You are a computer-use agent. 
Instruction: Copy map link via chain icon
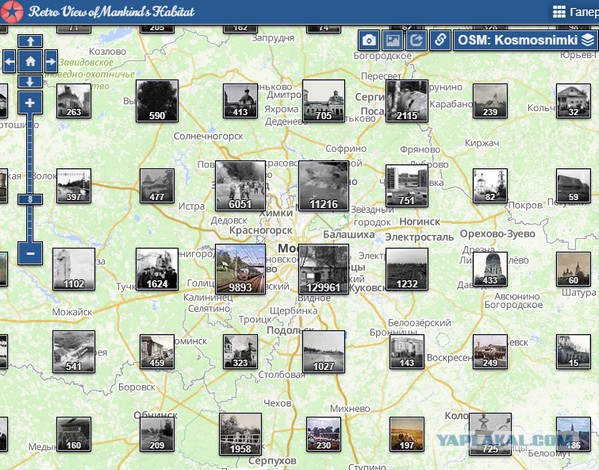[440, 40]
